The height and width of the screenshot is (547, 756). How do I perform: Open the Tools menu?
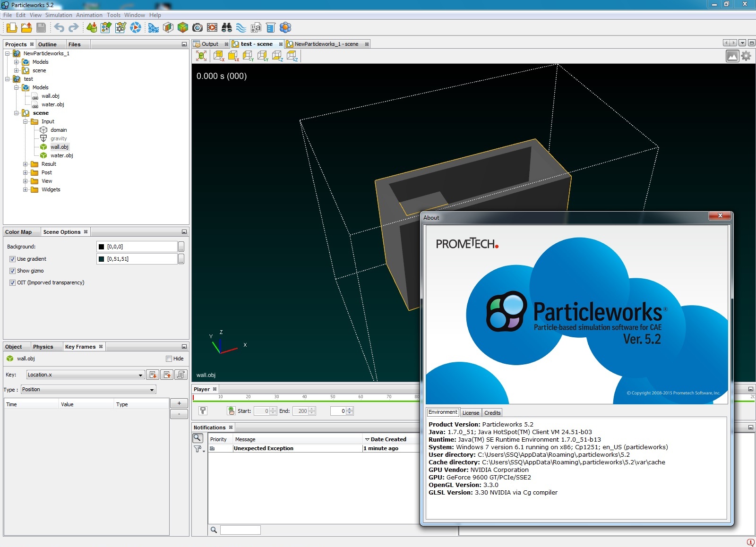tap(113, 15)
